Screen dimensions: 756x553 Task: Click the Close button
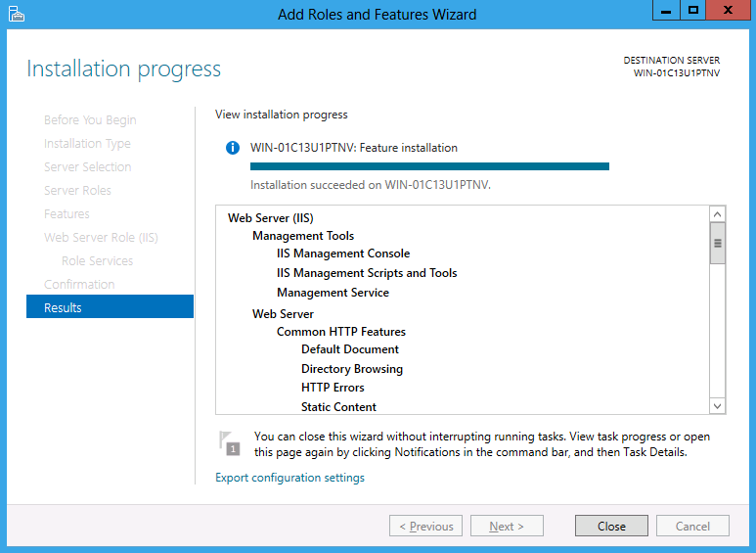pyautogui.click(x=611, y=526)
